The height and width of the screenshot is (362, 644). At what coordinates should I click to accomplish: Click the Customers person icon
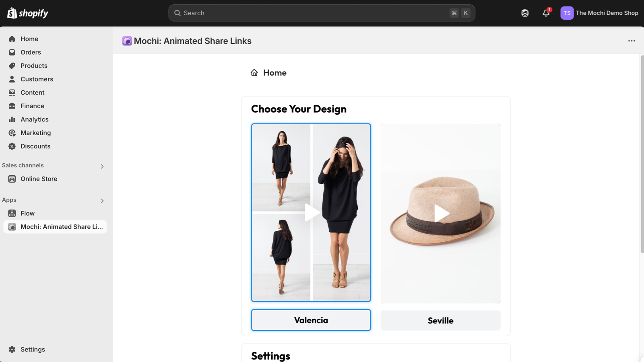click(12, 79)
